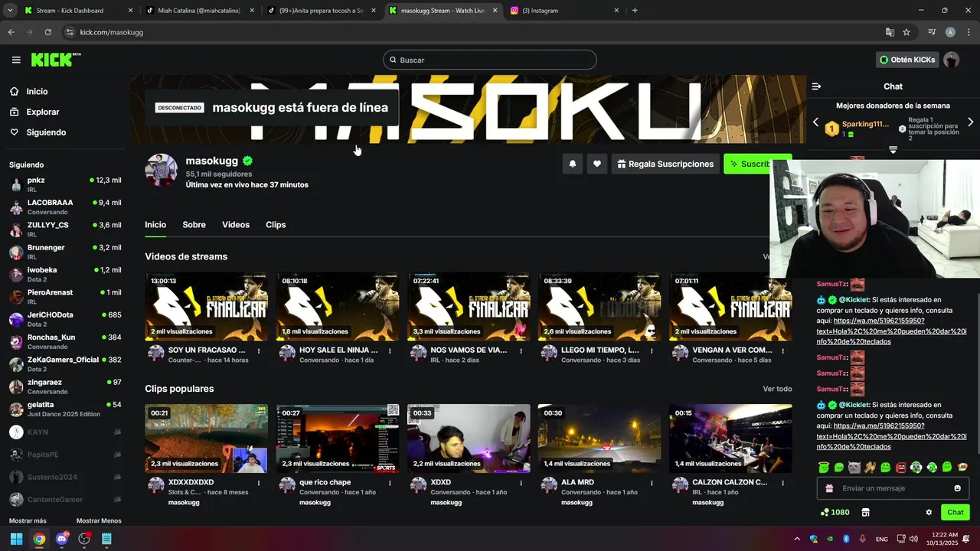Switch to the Stream - Kick Dashboard tab
This screenshot has width=980, height=551.
pyautogui.click(x=78, y=11)
